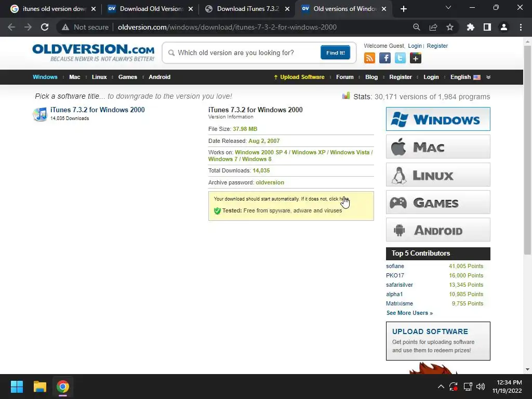The height and width of the screenshot is (399, 532).
Task: Click the Login link beside Welcome Guest
Action: (415, 46)
